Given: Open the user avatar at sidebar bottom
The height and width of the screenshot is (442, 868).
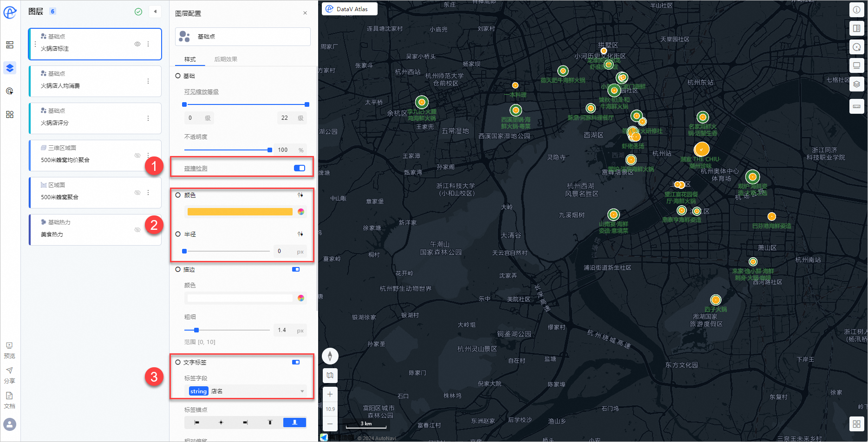Looking at the screenshot, I should click(10, 424).
